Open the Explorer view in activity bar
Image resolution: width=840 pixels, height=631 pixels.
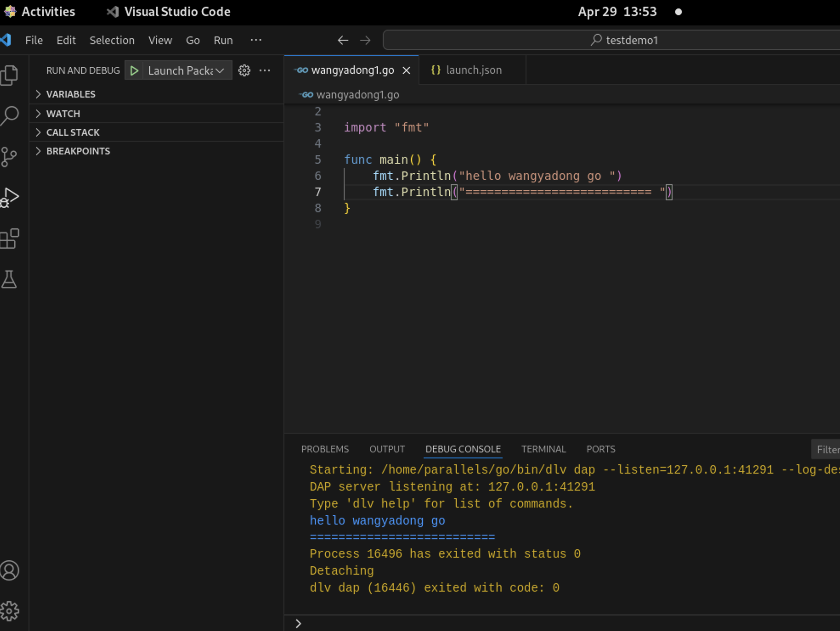pyautogui.click(x=10, y=75)
